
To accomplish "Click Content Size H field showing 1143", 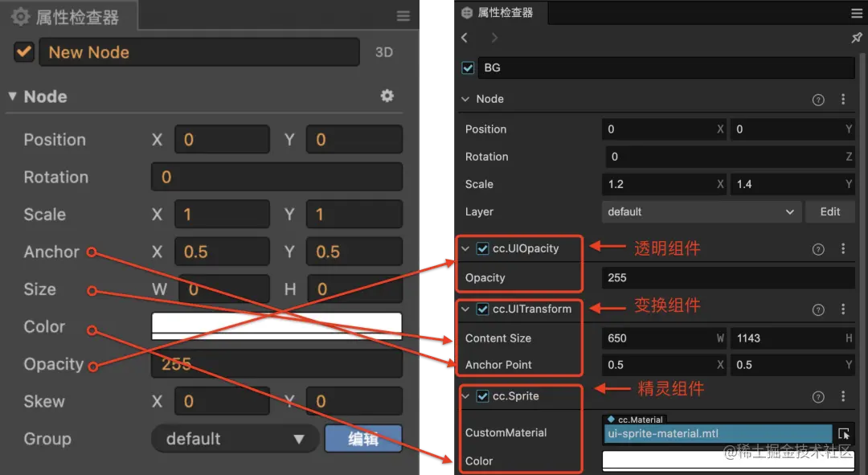I will pyautogui.click(x=792, y=338).
